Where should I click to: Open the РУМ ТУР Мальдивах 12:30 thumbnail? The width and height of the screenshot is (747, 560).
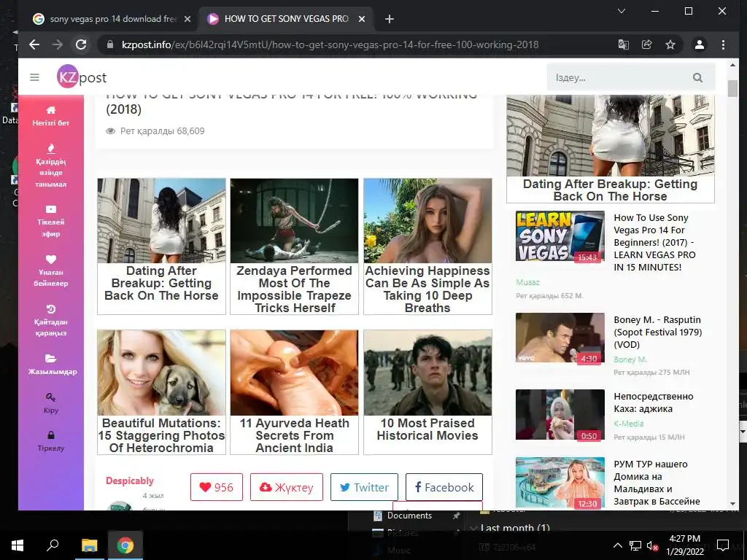[x=560, y=483]
